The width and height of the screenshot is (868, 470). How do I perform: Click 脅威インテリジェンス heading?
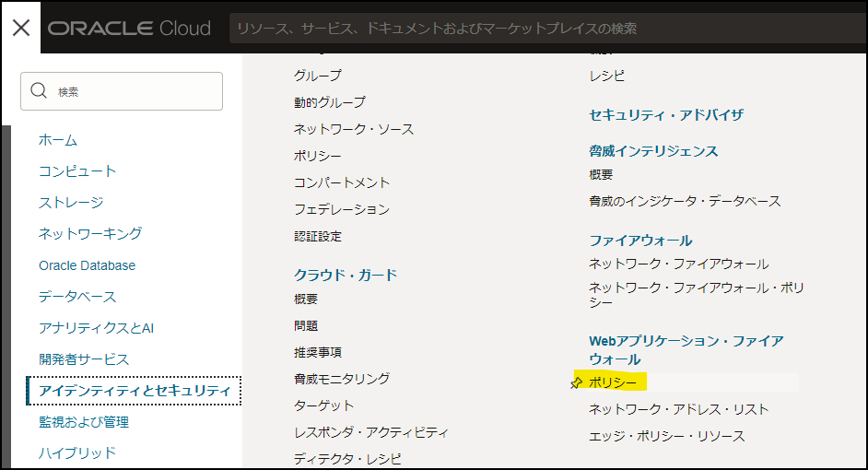coord(653,151)
